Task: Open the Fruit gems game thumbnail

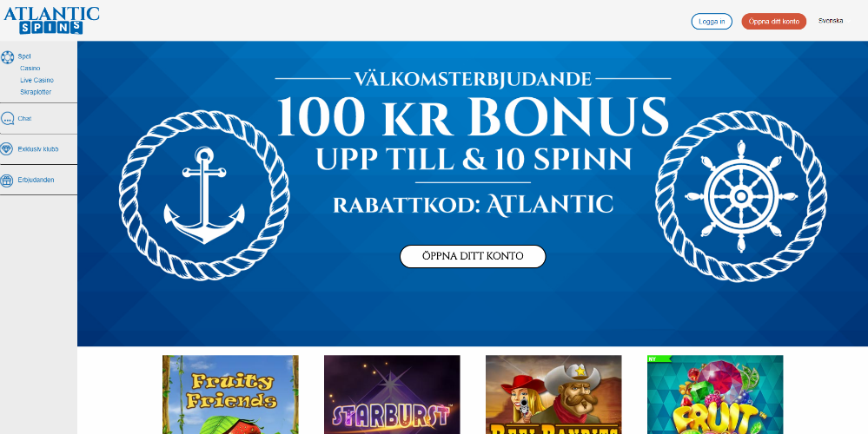Action: pyautogui.click(x=715, y=394)
